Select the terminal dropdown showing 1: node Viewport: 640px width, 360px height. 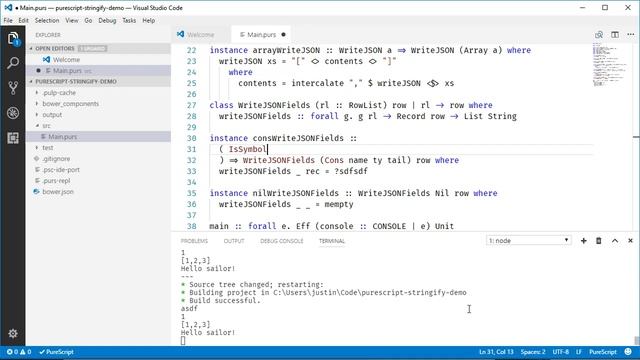tap(528, 240)
